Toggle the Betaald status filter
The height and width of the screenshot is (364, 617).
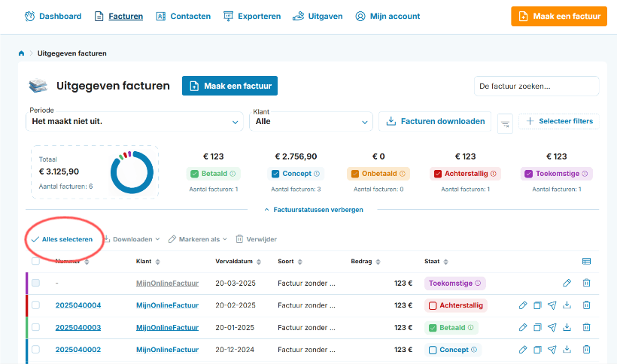(x=194, y=174)
